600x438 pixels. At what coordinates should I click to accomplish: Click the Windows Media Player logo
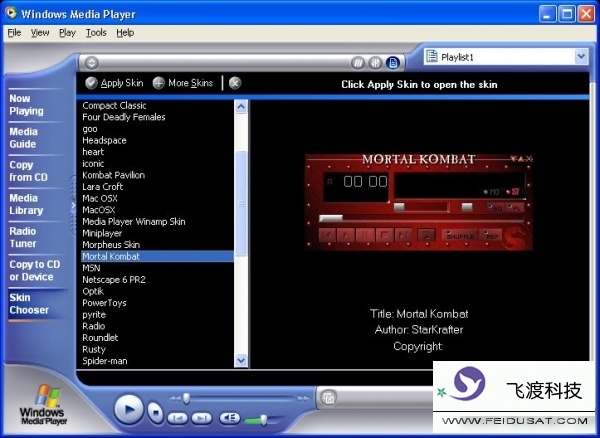point(43,405)
